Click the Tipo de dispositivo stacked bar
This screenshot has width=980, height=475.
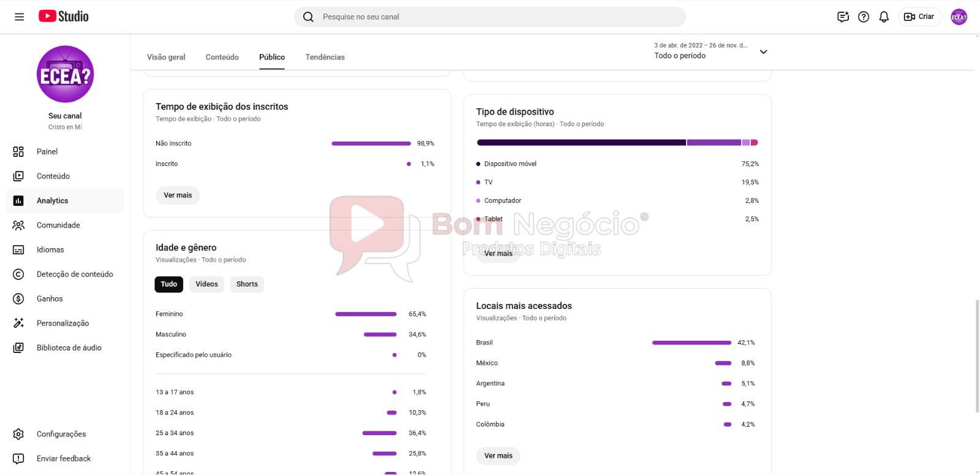tap(617, 142)
